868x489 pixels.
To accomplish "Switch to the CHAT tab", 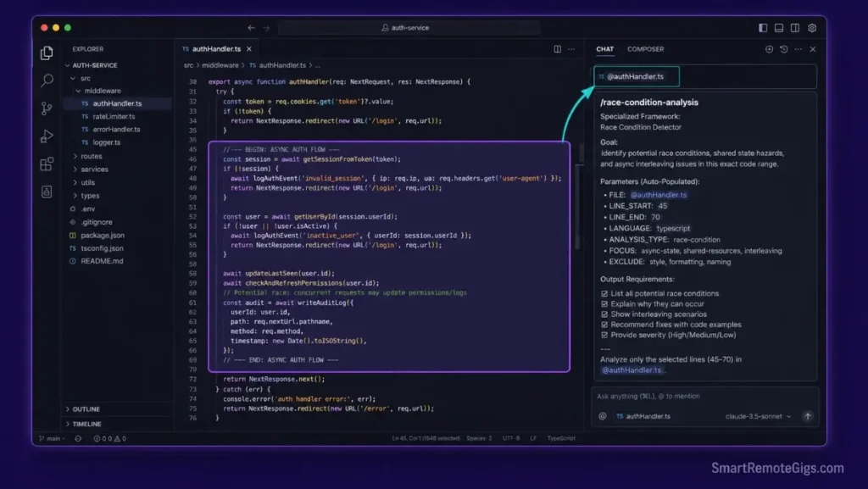I will tap(605, 49).
